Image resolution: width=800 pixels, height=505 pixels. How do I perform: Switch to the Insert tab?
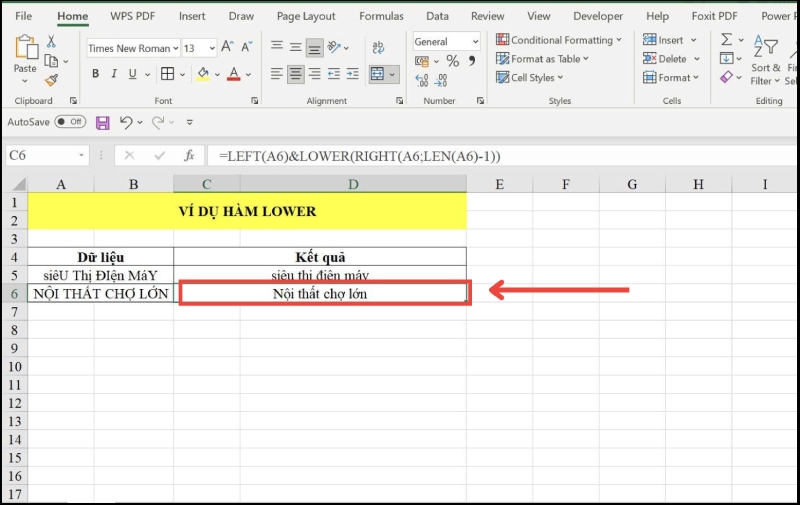(x=192, y=16)
